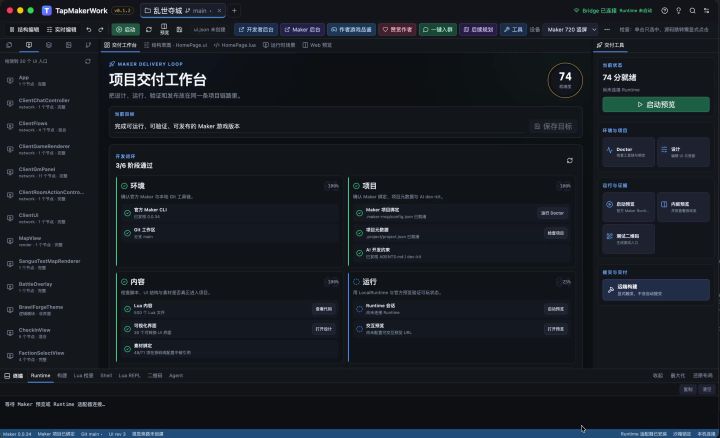Click the 打开预览 button in the 运行 card

point(556,329)
